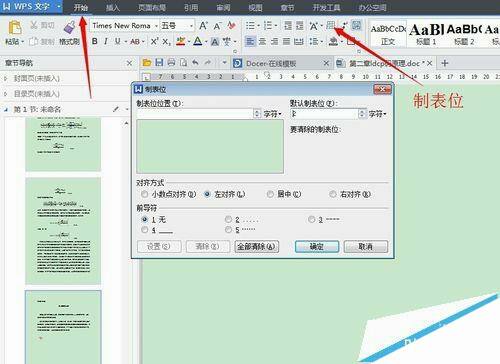Clear formatting eraser icon

pos(231,26)
